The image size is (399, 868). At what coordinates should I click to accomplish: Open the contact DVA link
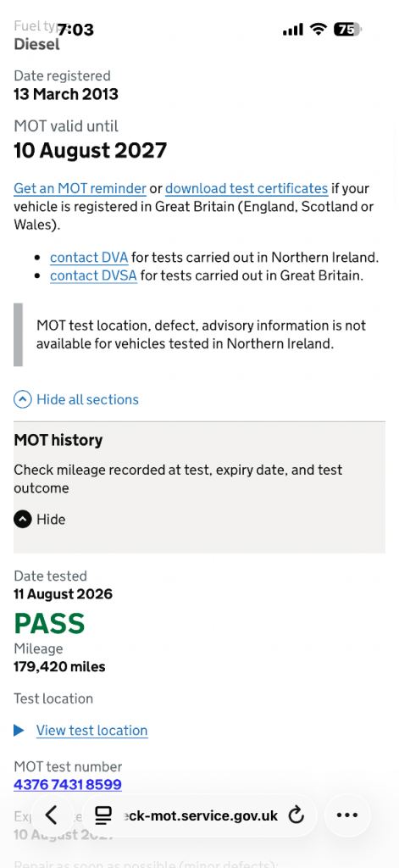click(x=89, y=258)
